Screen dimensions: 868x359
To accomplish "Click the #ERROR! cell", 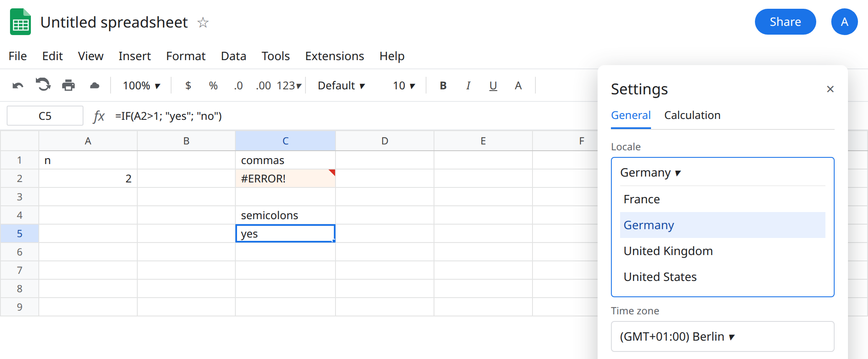I will tap(285, 178).
